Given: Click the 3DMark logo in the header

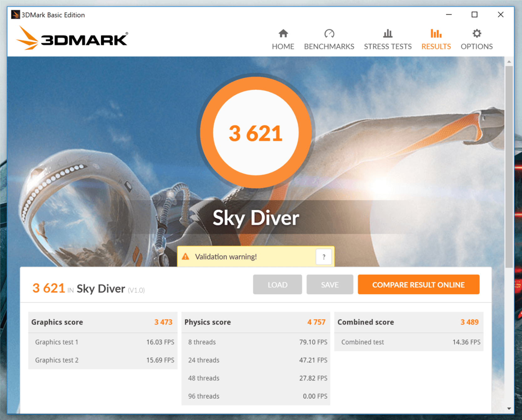Looking at the screenshot, I should pos(72,39).
